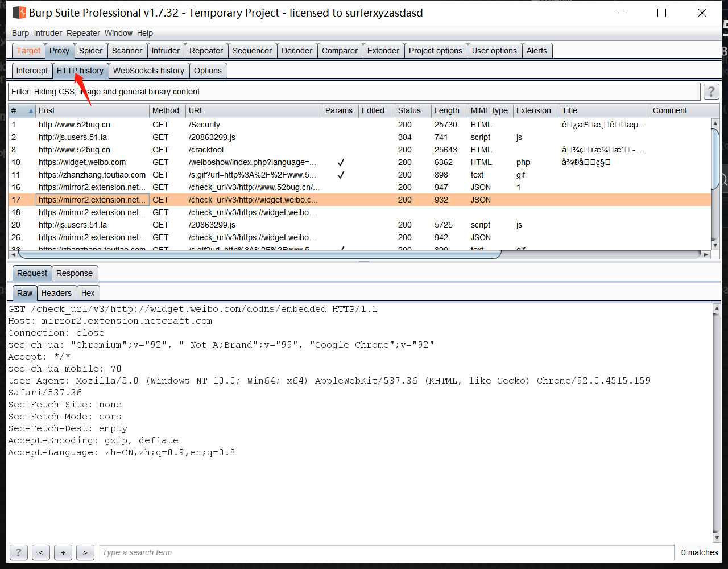Sort history by the Host column header
The height and width of the screenshot is (569, 728).
coord(92,110)
